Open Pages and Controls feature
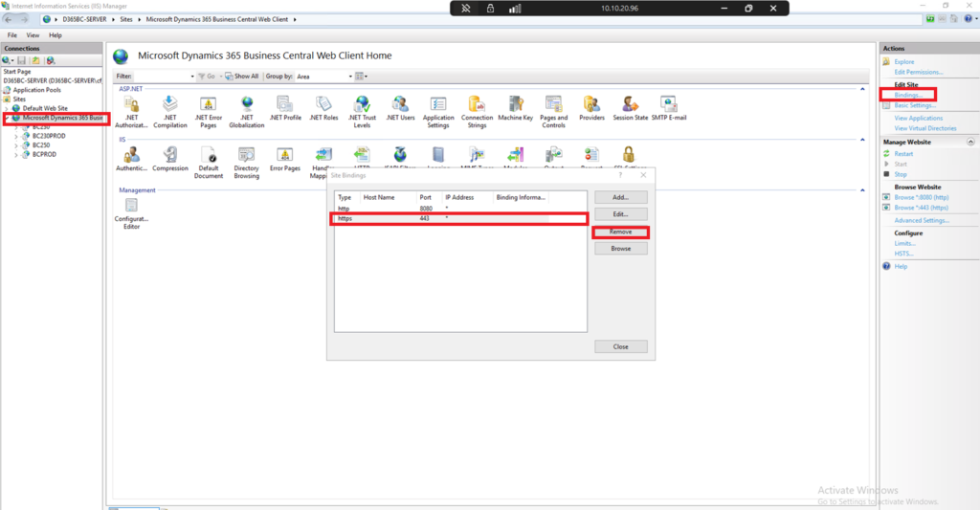The width and height of the screenshot is (980, 510). [x=554, y=112]
